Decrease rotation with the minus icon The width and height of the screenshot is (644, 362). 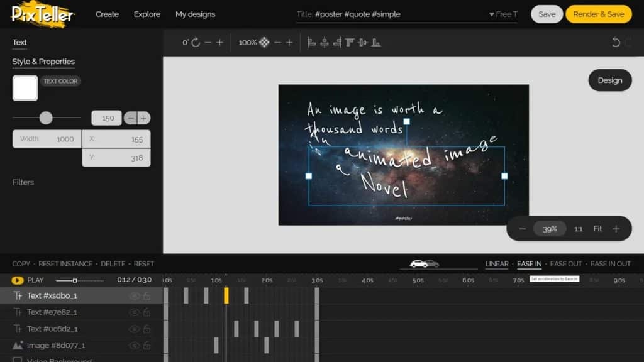click(x=208, y=42)
